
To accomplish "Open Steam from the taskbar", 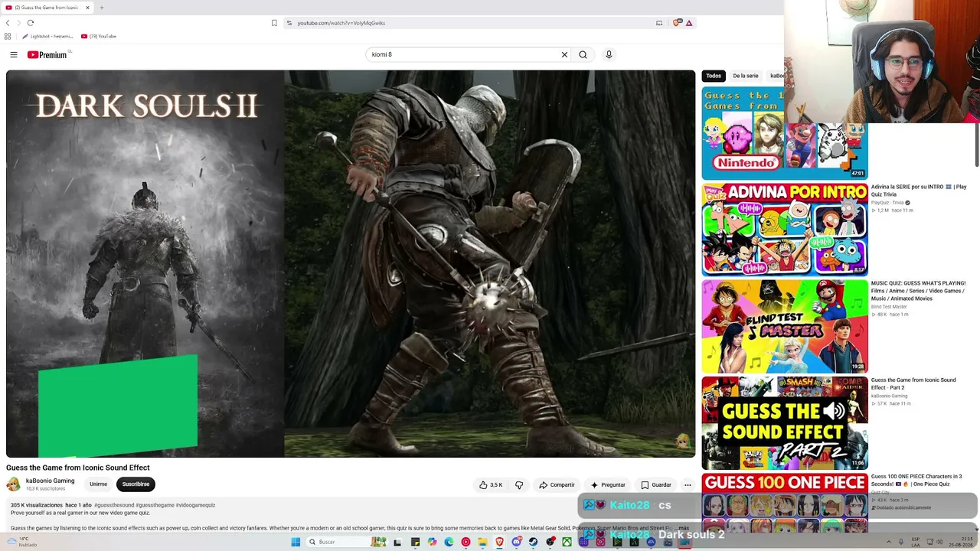I will pyautogui.click(x=533, y=542).
